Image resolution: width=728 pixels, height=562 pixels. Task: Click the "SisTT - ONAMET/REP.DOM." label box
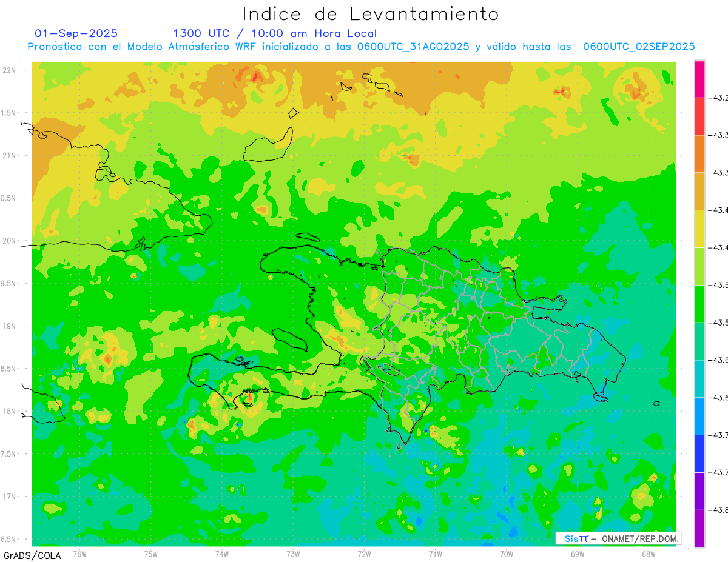[619, 538]
